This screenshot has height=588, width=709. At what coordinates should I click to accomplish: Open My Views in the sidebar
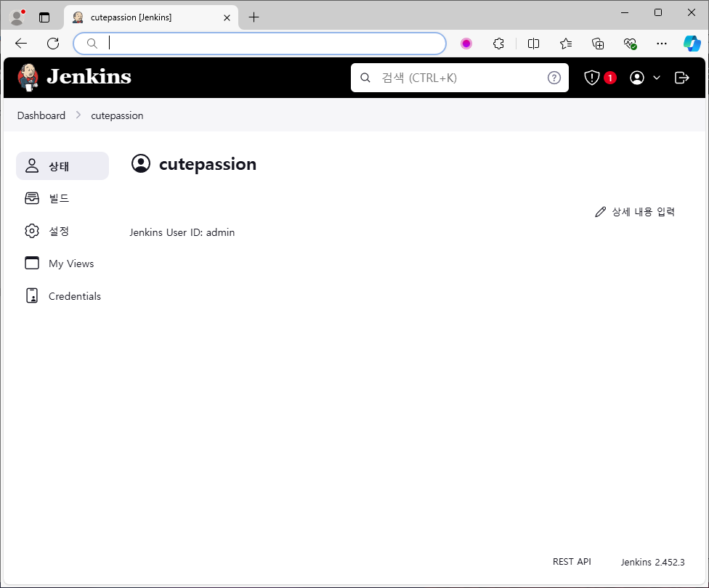pyautogui.click(x=62, y=264)
